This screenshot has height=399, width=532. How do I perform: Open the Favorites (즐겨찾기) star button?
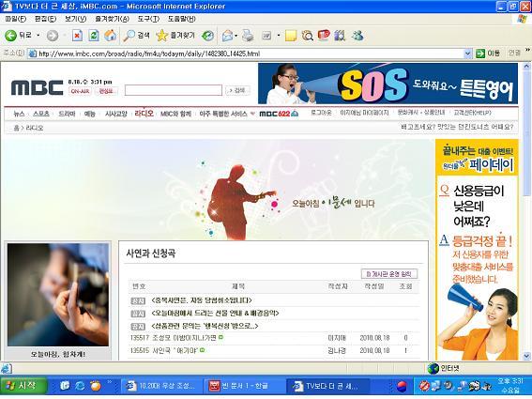coord(175,36)
